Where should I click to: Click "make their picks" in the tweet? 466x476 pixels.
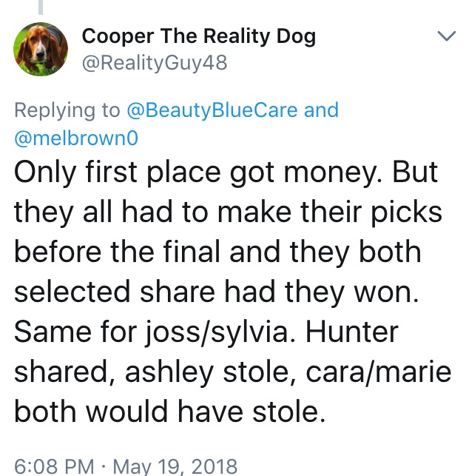330,212
